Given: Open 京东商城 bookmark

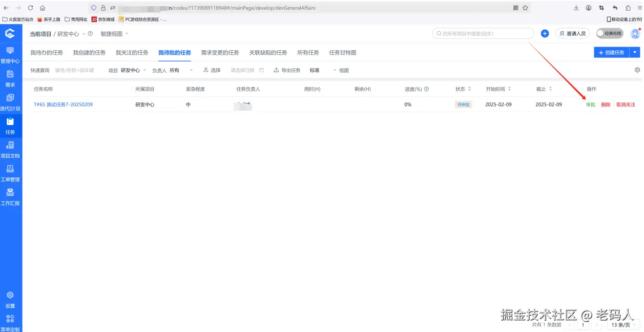Looking at the screenshot, I should 104,19.
